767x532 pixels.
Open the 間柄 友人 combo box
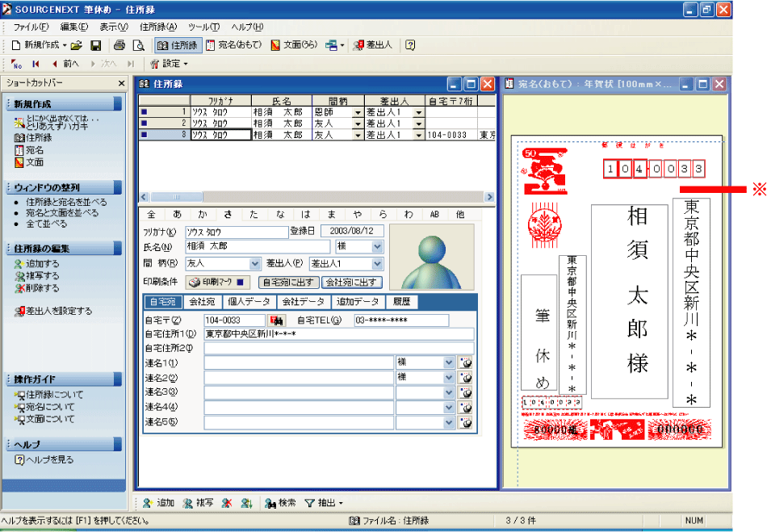coord(255,264)
